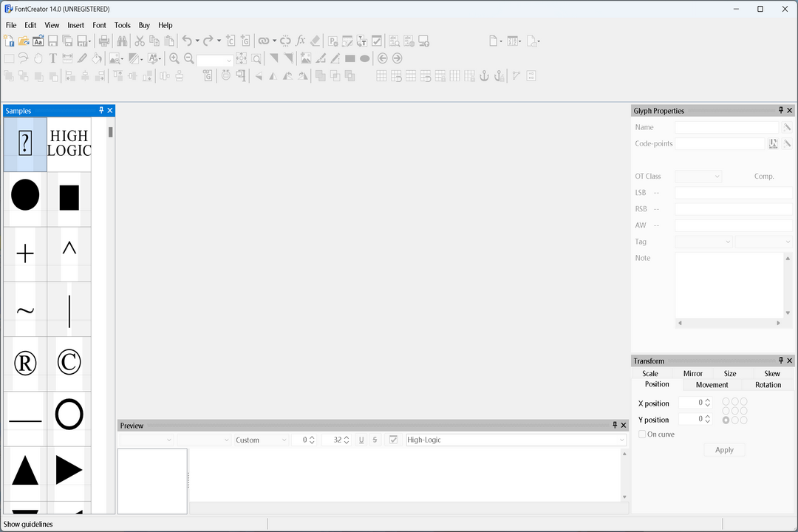Screen dimensions: 798x532
Task: Pin the Samples panel
Action: coord(101,111)
